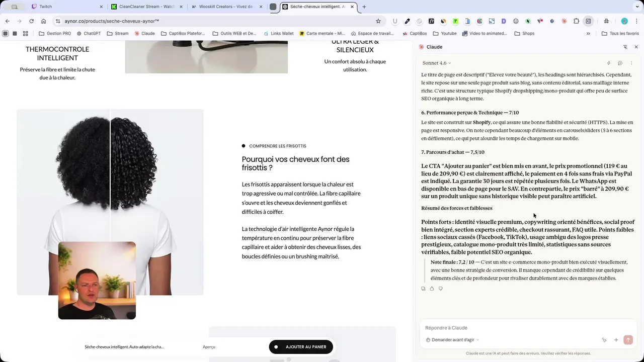Unpin the Claude side panel
644x362 pixels.
coord(625,47)
